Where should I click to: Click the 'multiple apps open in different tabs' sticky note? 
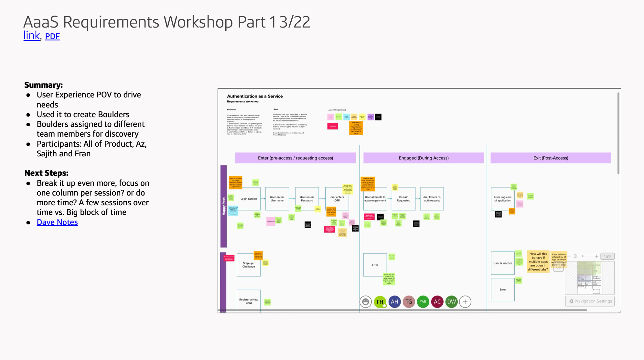pos(538,262)
